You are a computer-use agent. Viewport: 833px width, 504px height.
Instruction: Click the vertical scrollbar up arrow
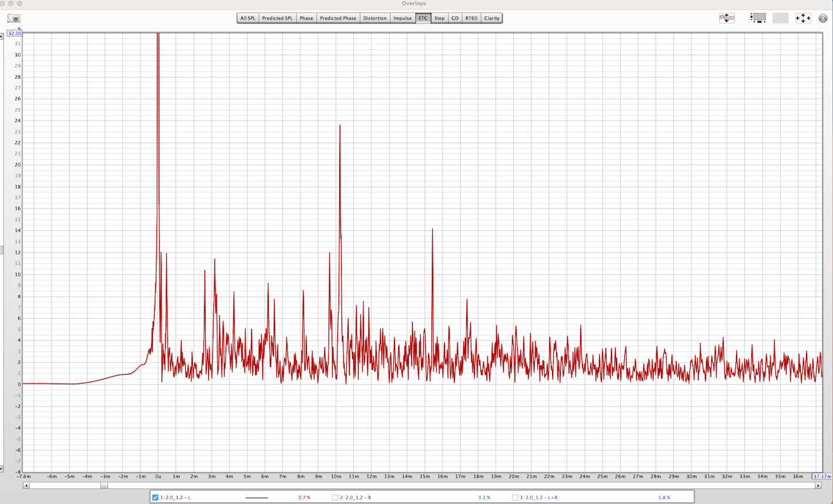tap(1, 35)
